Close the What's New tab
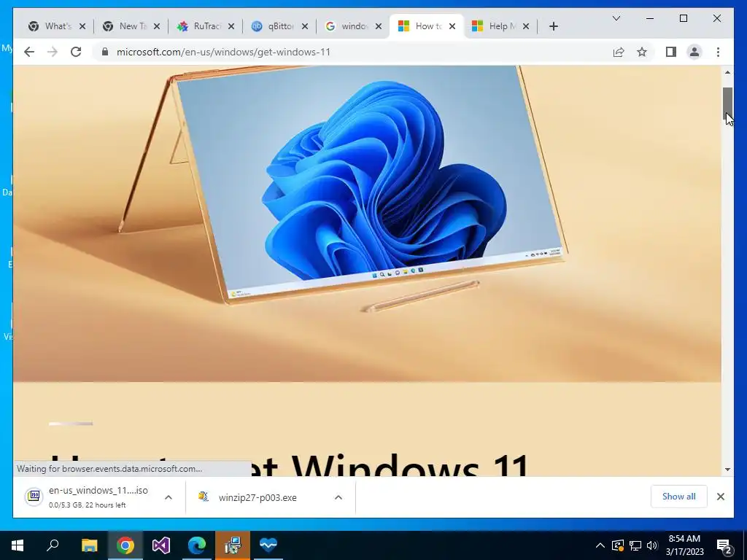747x560 pixels. 82,26
